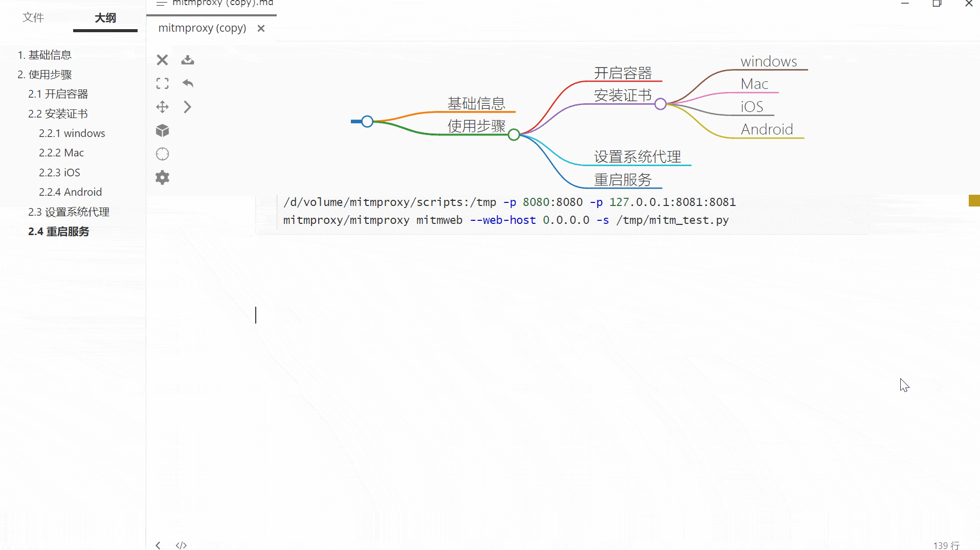Toggle sidebar with bottom-left chevron
This screenshot has height=550, width=980.
click(158, 545)
